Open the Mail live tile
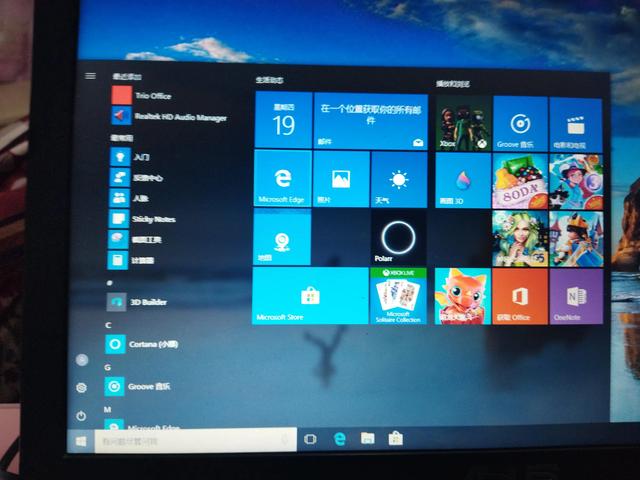 pos(371,122)
